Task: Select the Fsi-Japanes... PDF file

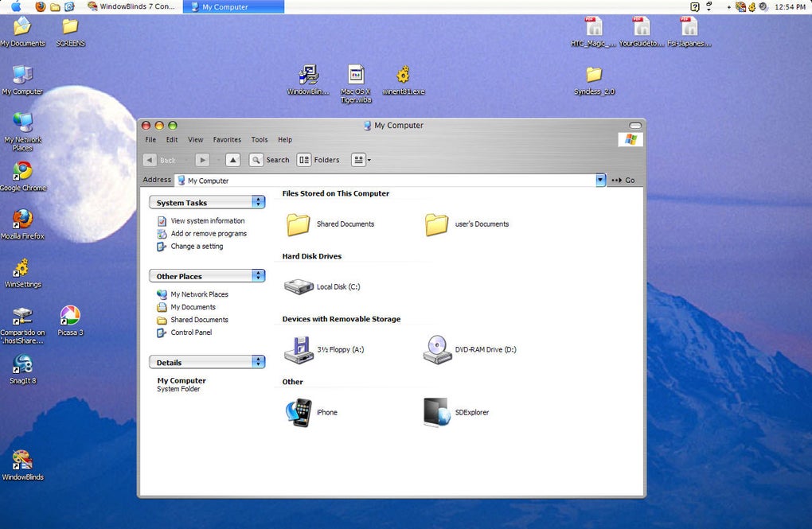Action: (x=689, y=32)
